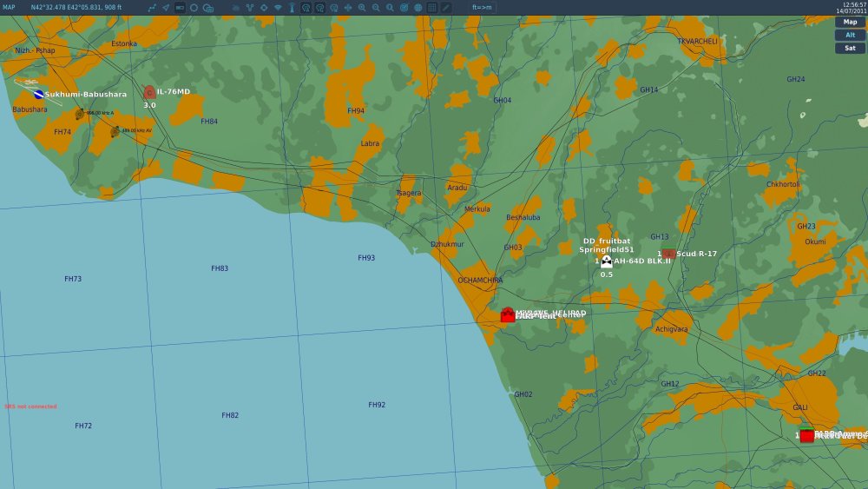Viewport: 868px width, 489px height.
Task: Select the IL-76MD aircraft symbol
Action: coord(149,91)
